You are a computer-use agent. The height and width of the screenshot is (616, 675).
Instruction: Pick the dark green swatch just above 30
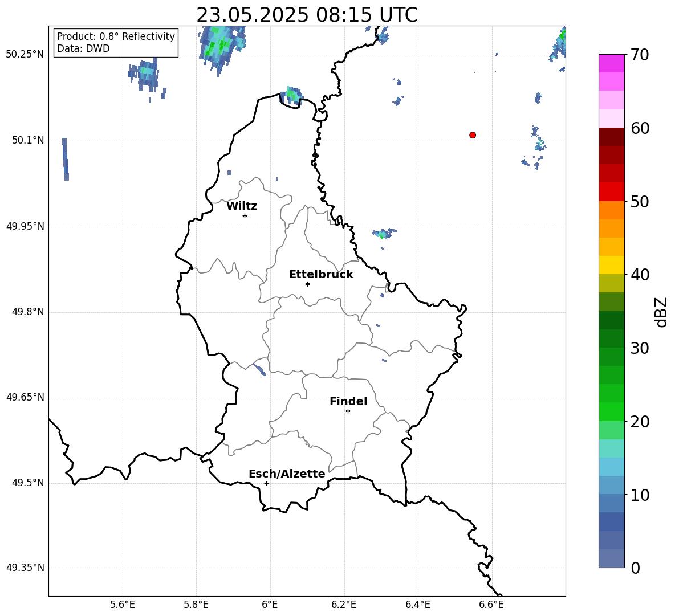coord(612,338)
